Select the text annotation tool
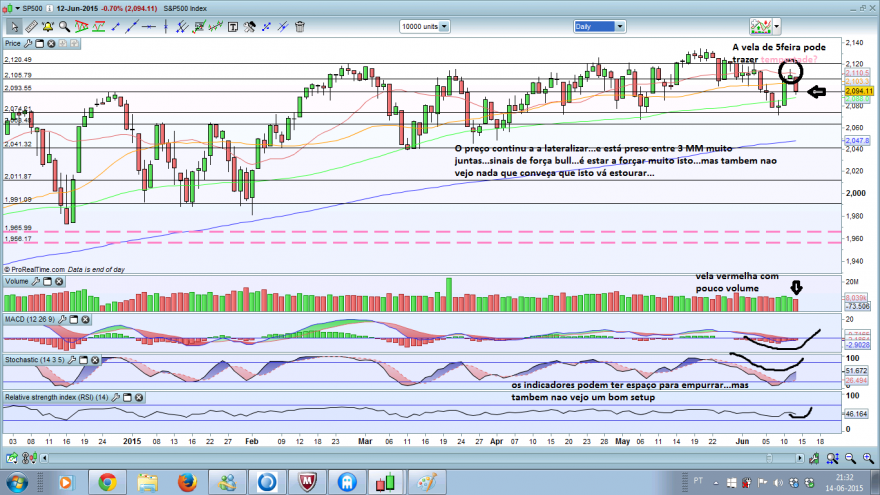 point(232,26)
